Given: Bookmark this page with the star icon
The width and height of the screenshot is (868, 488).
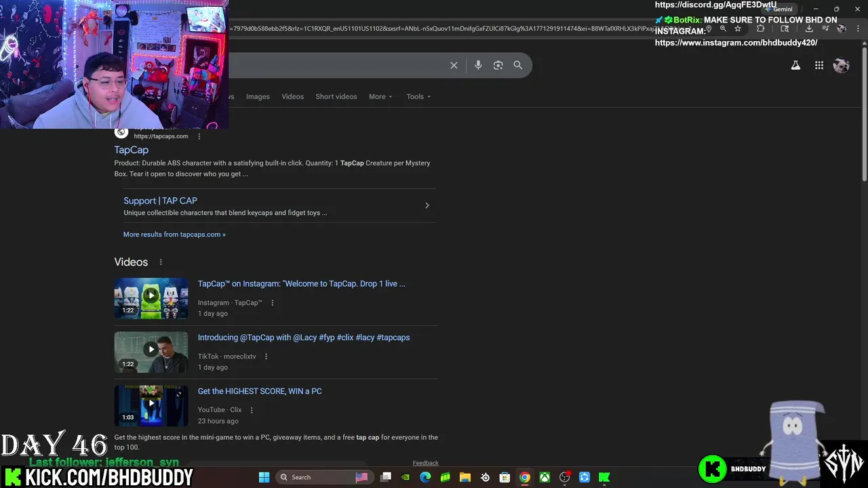Looking at the screenshot, I should click(738, 28).
